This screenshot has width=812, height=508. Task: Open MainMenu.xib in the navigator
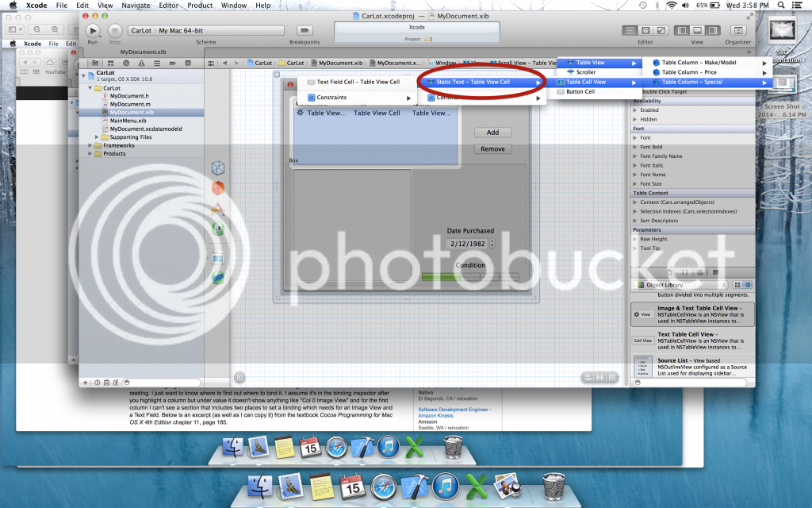tap(128, 121)
